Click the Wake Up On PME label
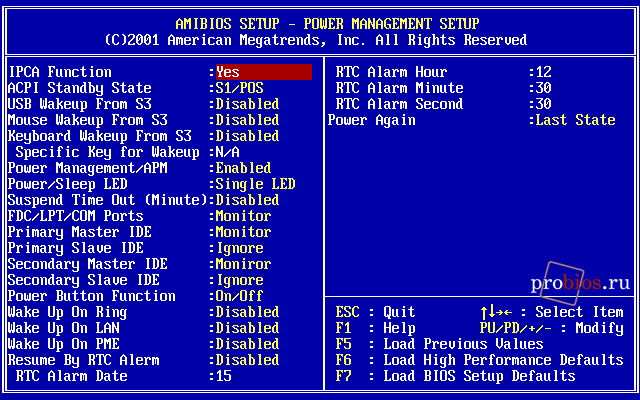This screenshot has width=640, height=400. (64, 344)
